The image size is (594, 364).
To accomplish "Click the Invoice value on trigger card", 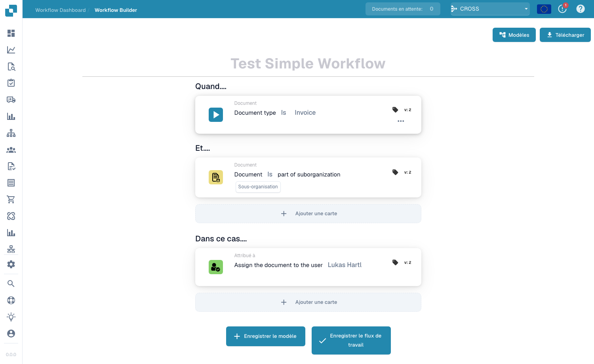I will (x=305, y=113).
